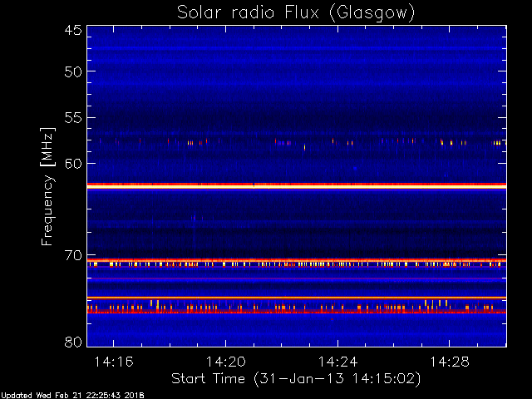Viewport: 532px width, 399px height.
Task: Select the '80' frequency axis label
Action: [x=73, y=342]
